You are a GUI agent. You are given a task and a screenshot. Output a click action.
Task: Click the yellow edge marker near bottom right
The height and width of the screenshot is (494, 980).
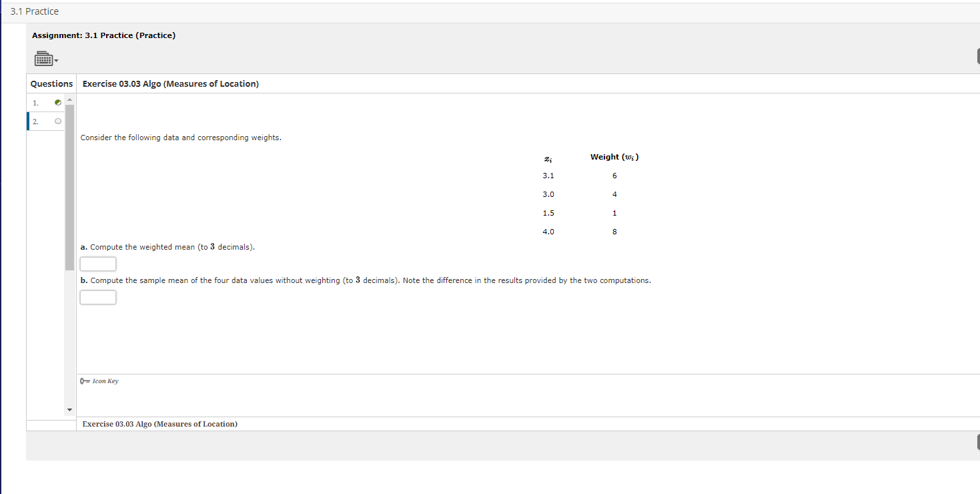pos(978,442)
